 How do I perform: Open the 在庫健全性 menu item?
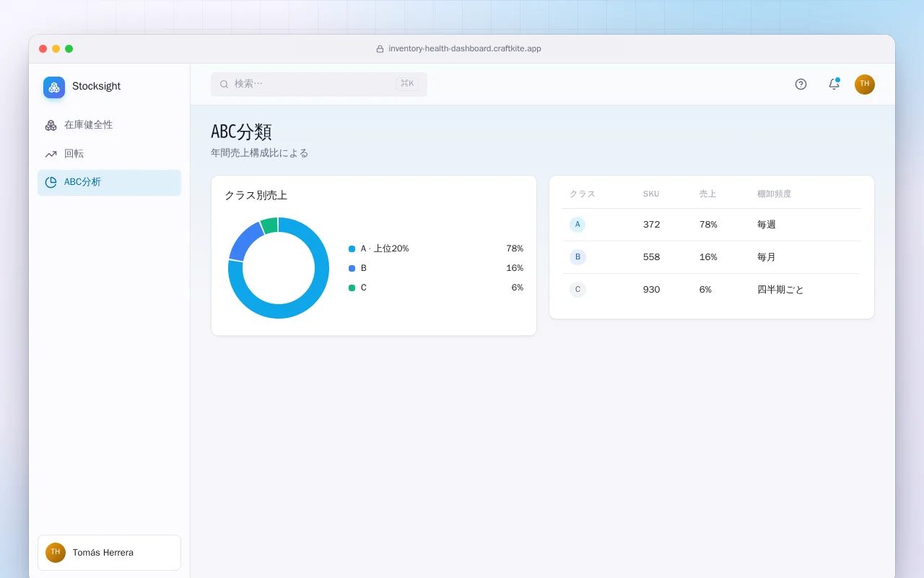click(x=109, y=125)
